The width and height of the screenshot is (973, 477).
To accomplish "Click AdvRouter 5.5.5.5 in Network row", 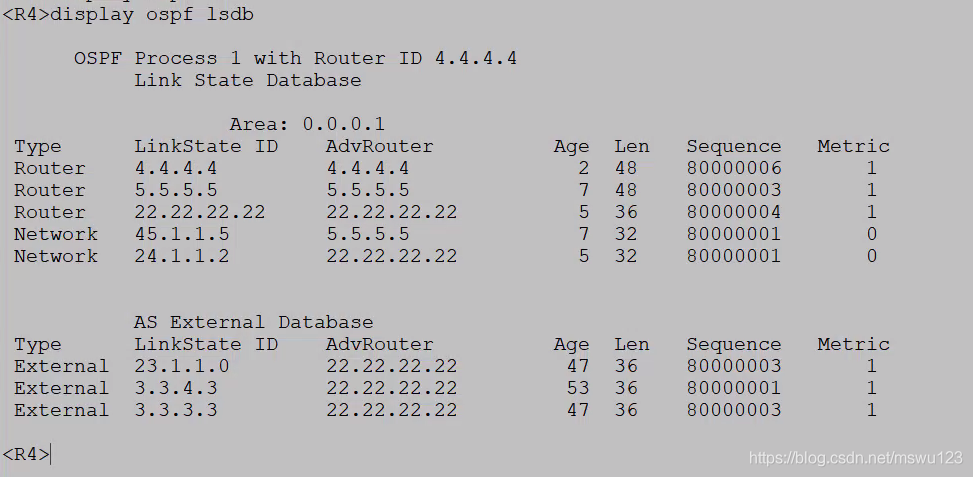I will 367,234.
